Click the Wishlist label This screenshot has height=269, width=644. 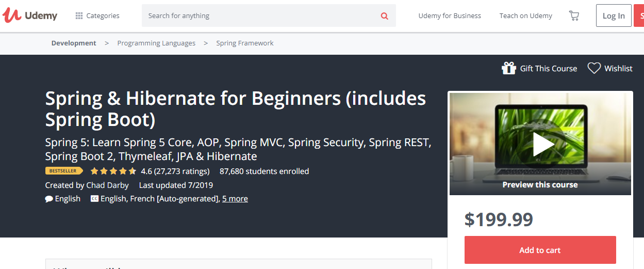coord(618,68)
